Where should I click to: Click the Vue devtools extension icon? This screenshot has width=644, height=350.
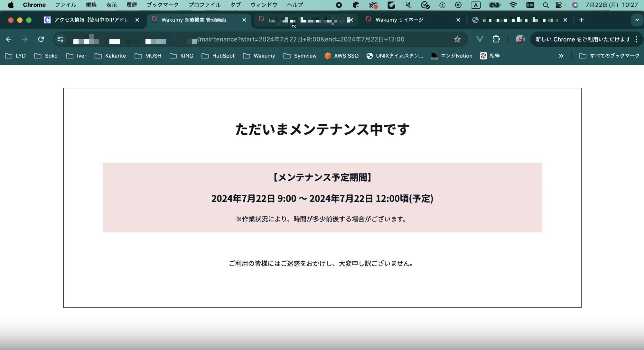click(480, 39)
